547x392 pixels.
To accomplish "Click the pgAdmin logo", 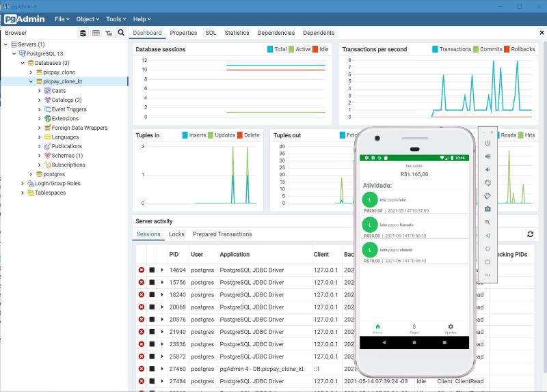I will [25, 19].
